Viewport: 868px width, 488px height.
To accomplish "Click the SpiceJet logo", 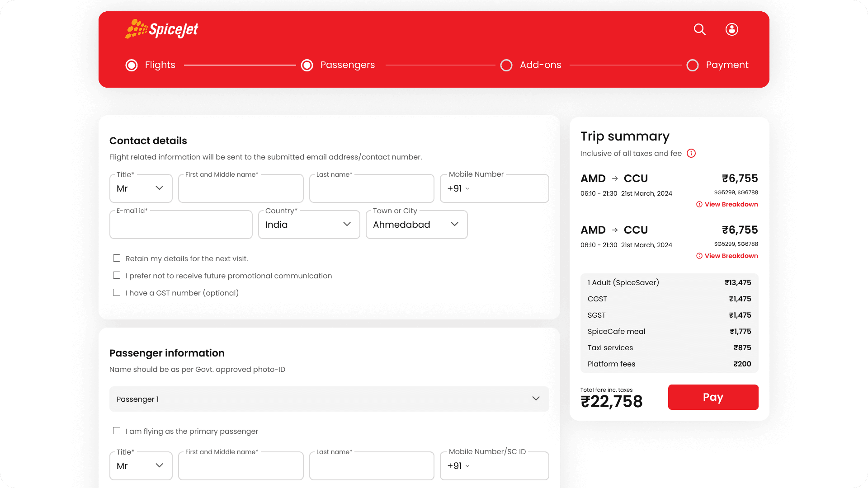I will (162, 29).
